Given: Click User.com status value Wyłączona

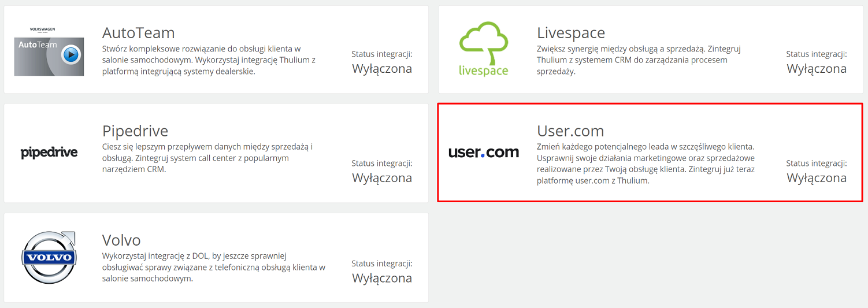Looking at the screenshot, I should pos(817,178).
